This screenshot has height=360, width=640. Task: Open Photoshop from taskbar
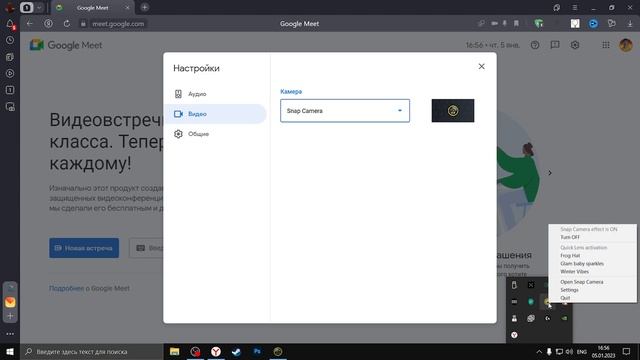pyautogui.click(x=257, y=351)
